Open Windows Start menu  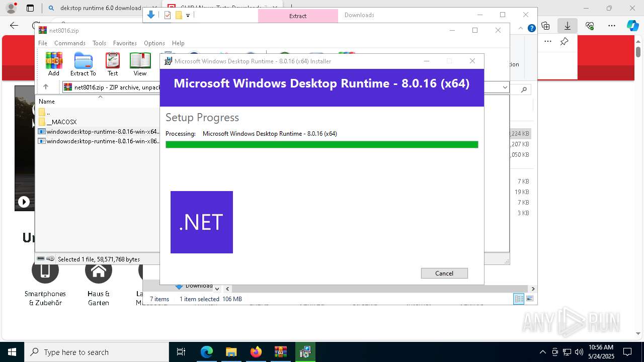[x=12, y=352]
